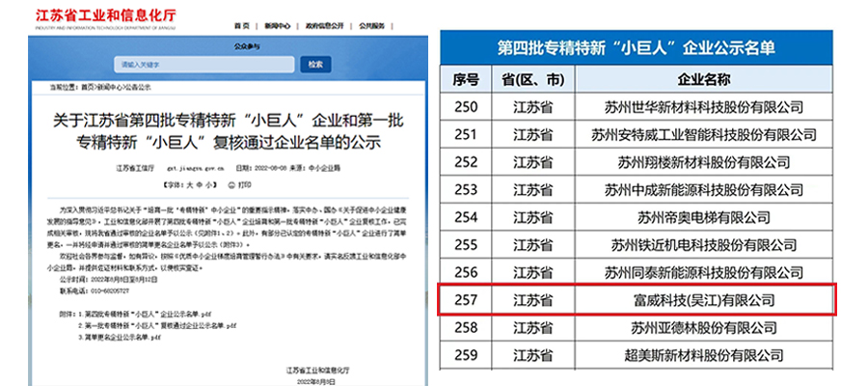Set font size to 大
868x386 pixels.
pyautogui.click(x=188, y=184)
